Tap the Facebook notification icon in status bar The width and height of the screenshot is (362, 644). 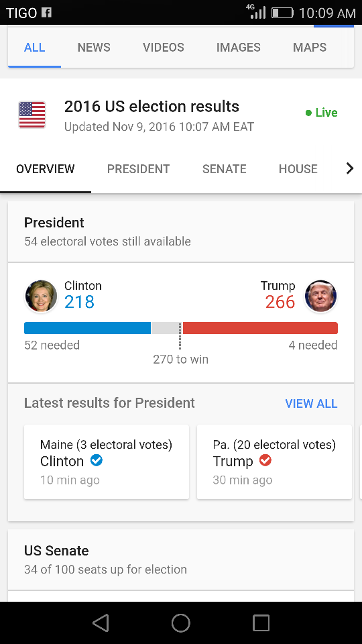pos(46,13)
